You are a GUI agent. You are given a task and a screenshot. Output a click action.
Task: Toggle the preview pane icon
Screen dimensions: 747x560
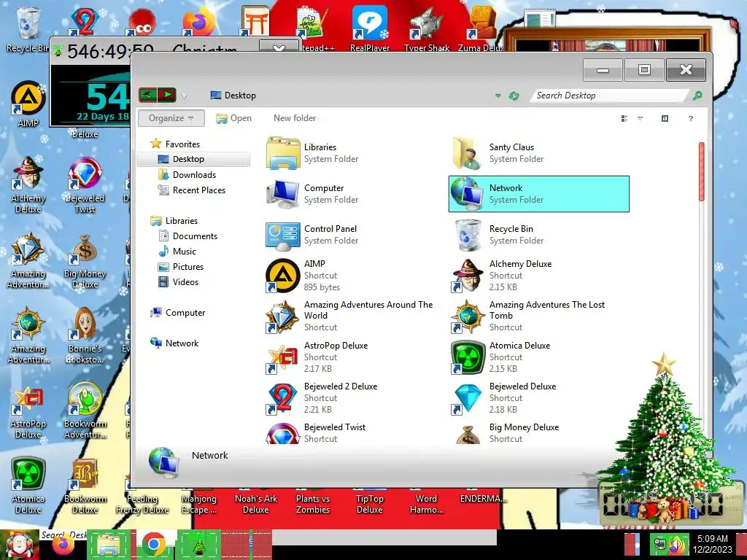[665, 119]
